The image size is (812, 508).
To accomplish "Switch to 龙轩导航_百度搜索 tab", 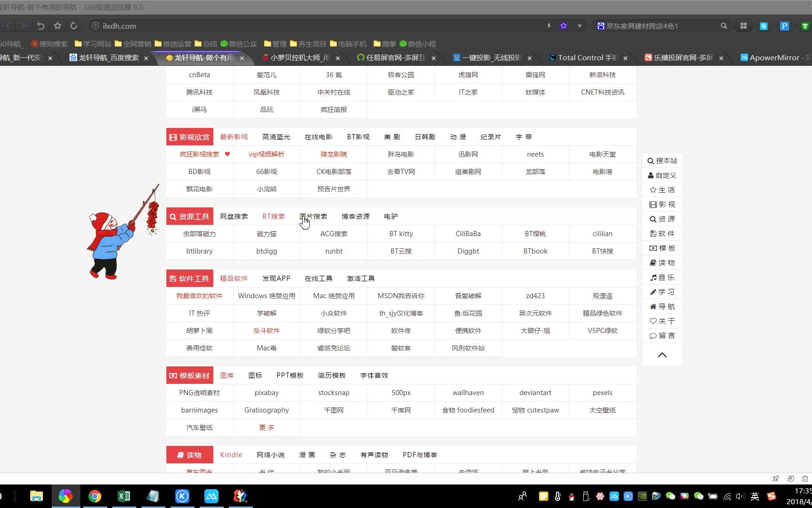I will pyautogui.click(x=109, y=58).
